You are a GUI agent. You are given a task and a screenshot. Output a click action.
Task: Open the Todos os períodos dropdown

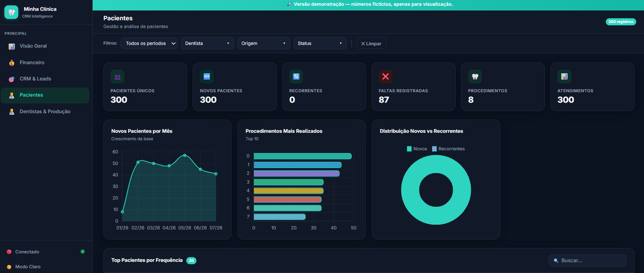[149, 43]
